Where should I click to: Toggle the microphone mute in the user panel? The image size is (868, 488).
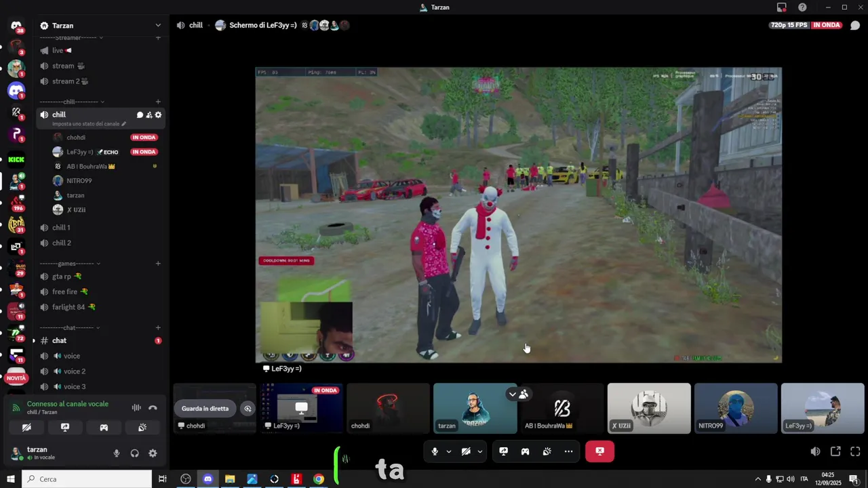[117, 453]
